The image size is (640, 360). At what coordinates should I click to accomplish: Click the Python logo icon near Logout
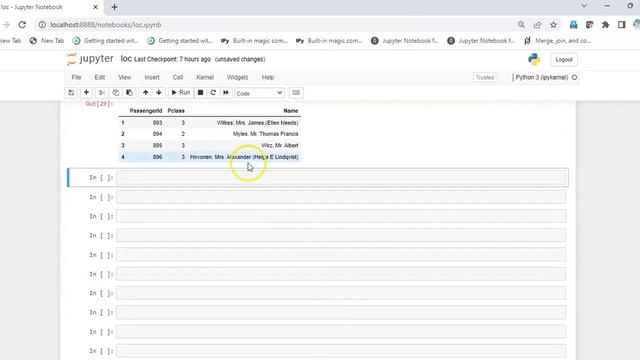pos(534,60)
